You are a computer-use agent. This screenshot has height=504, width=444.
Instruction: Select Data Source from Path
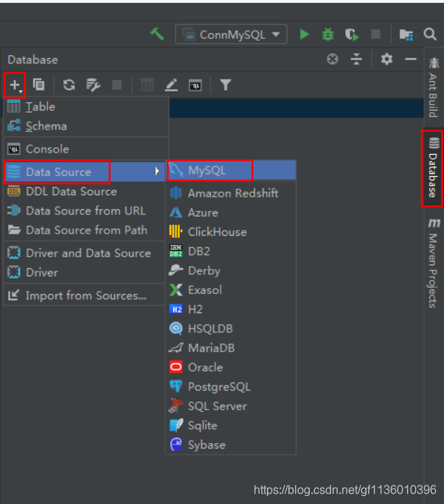84,230
